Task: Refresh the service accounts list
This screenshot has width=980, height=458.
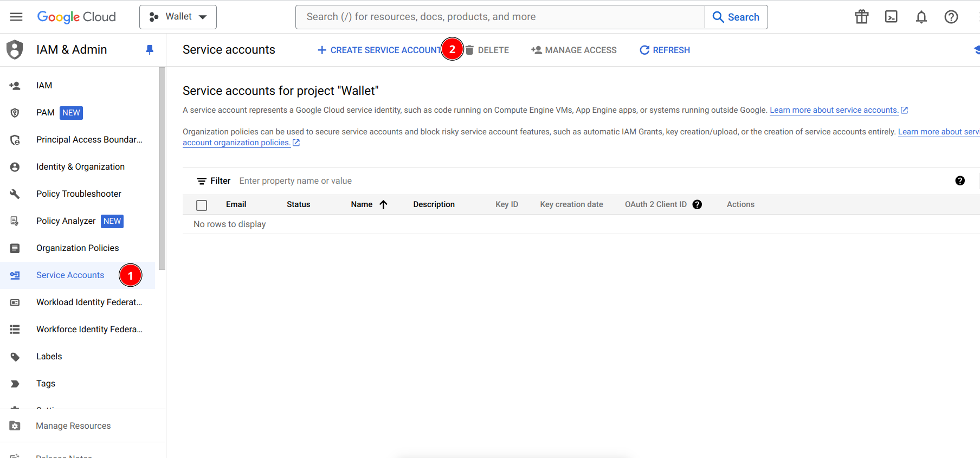Action: [x=665, y=50]
